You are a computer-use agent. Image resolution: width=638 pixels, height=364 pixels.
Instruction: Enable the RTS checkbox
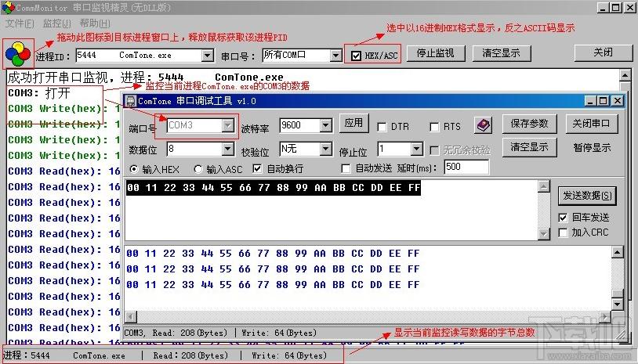[434, 127]
